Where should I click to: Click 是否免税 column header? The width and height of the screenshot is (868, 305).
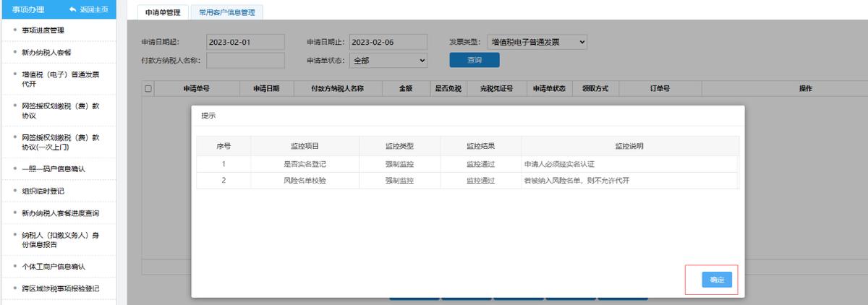pos(448,88)
